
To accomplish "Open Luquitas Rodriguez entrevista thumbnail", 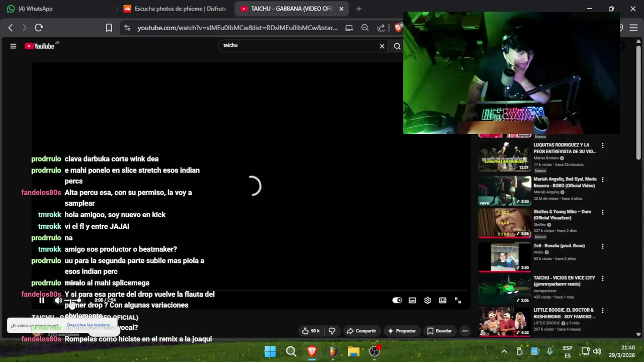I will [505, 157].
